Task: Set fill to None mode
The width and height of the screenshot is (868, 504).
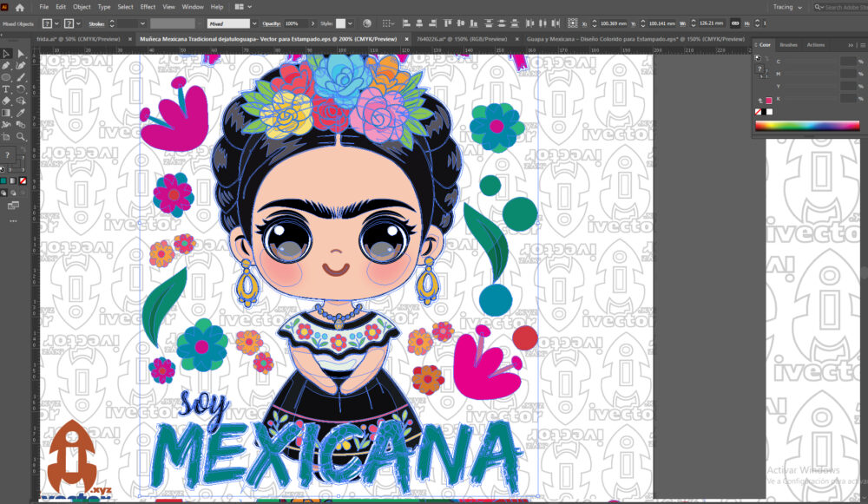Action: 23,180
